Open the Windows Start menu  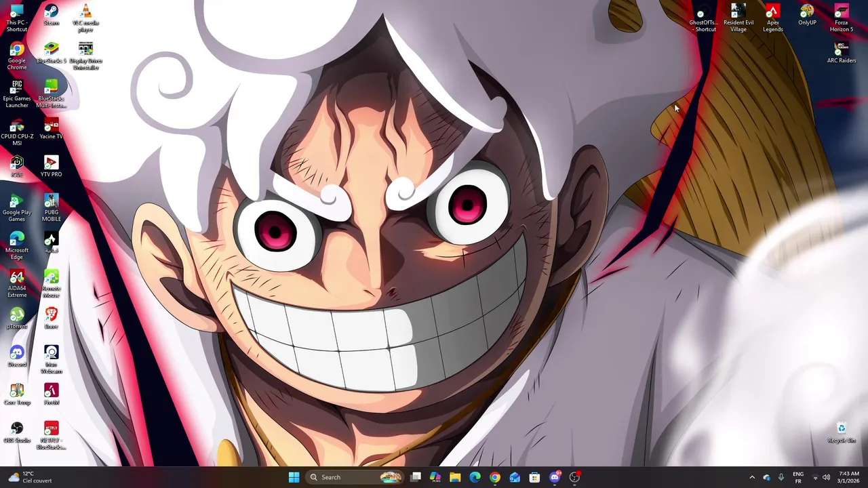[294, 477]
